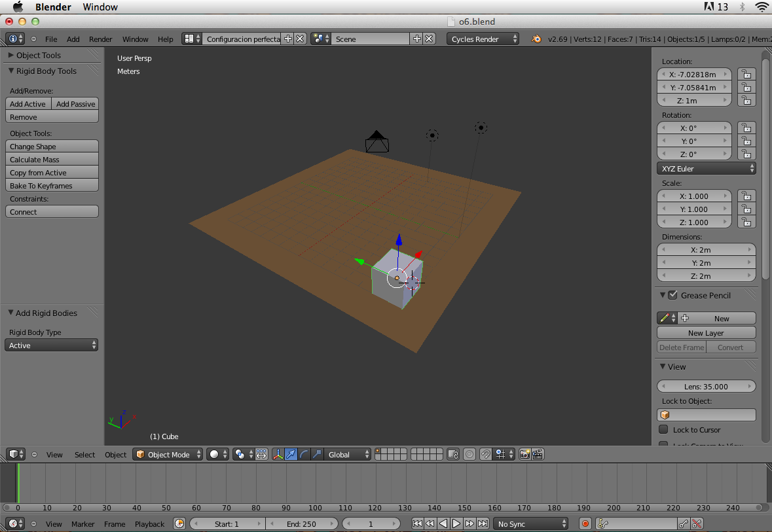The width and height of the screenshot is (772, 532).
Task: Open the Rigid Body Type Active dropdown
Action: [x=51, y=345]
